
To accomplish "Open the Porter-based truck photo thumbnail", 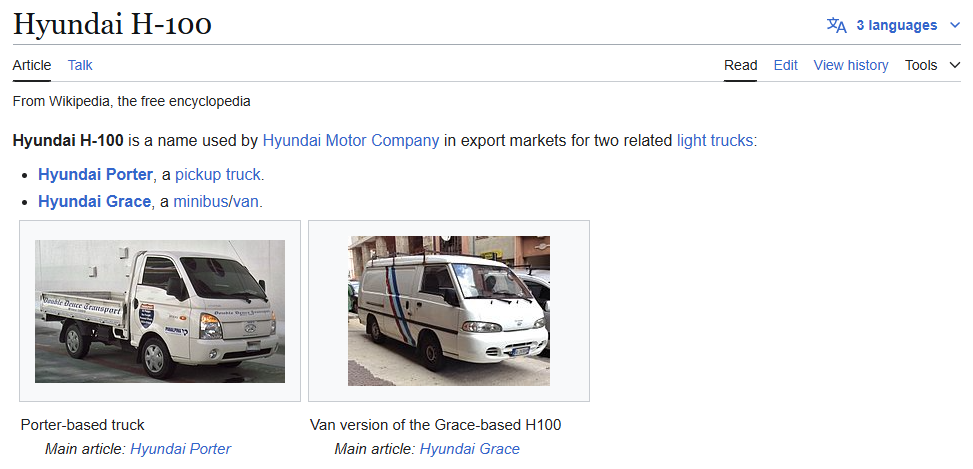I will 160,311.
